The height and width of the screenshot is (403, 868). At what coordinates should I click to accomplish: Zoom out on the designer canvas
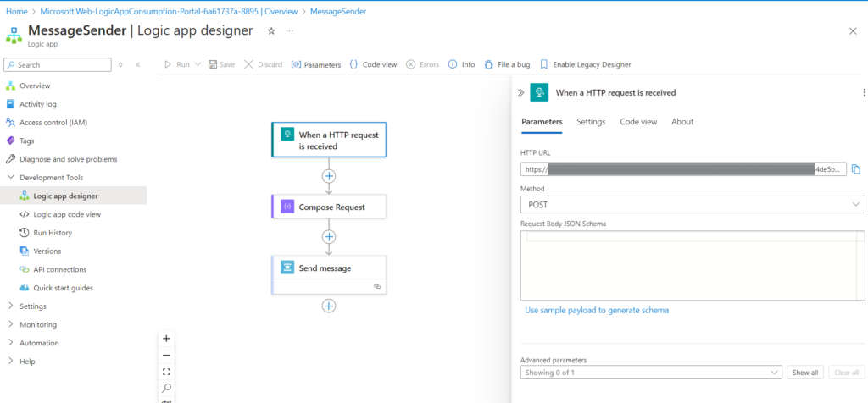click(166, 356)
